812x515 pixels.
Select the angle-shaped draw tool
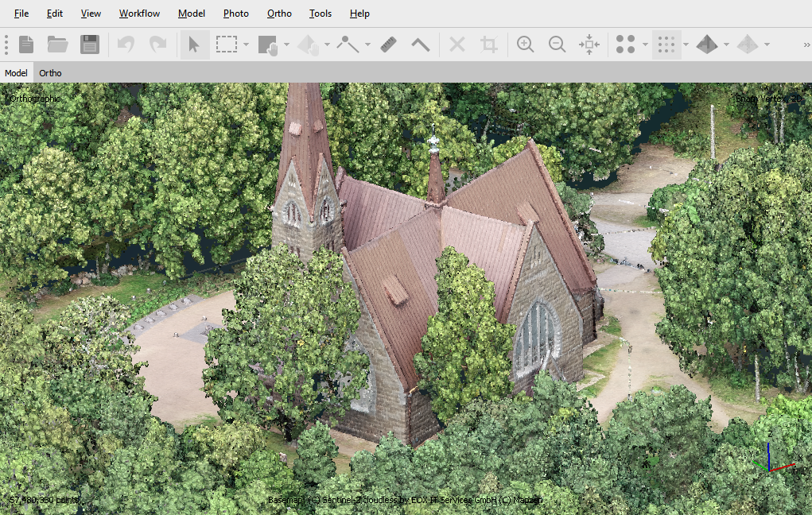click(420, 45)
